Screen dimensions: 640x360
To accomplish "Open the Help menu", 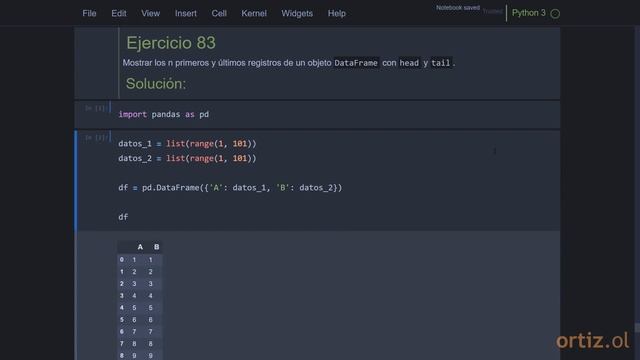I will pyautogui.click(x=337, y=13).
